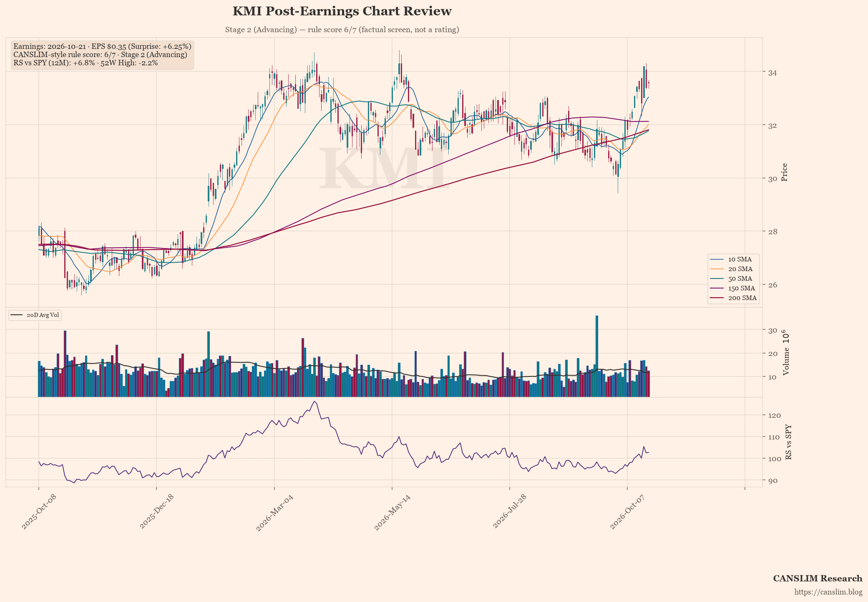This screenshot has height=602, width=868.
Task: Click the RS axis tick '90'
Action: (772, 481)
